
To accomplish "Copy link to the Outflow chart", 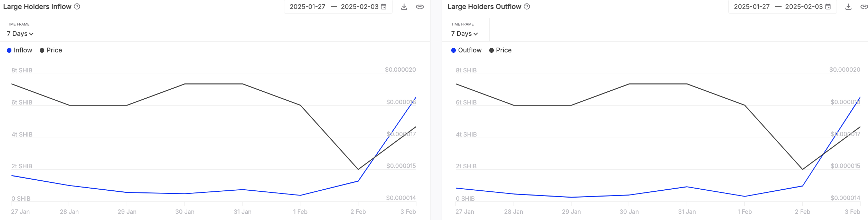I will [864, 7].
